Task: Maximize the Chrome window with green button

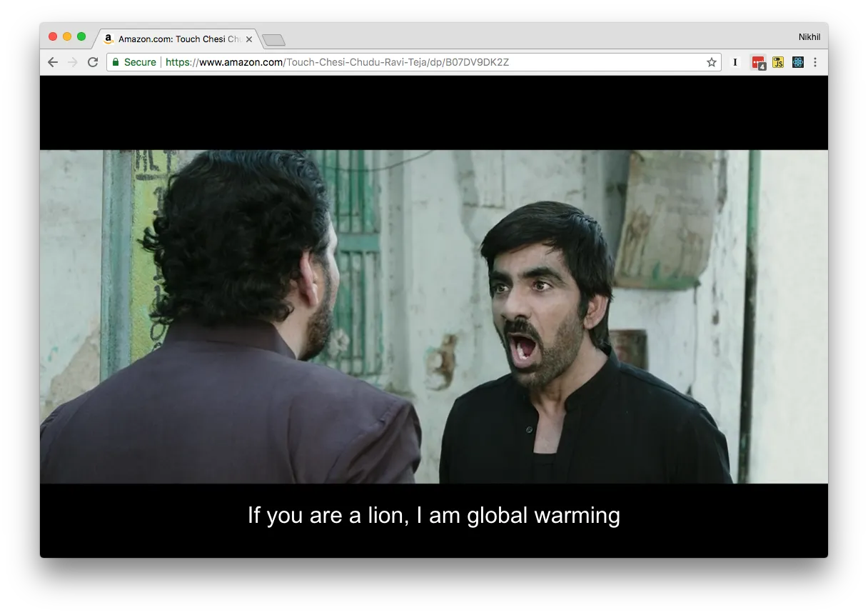Action: pyautogui.click(x=81, y=36)
